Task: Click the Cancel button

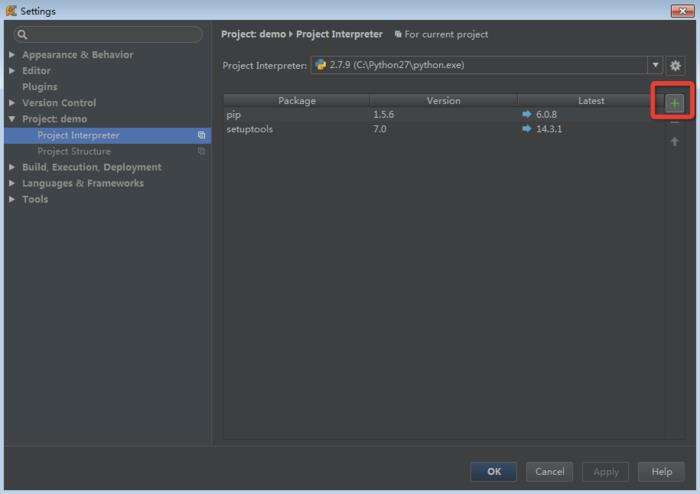Action: (x=550, y=472)
